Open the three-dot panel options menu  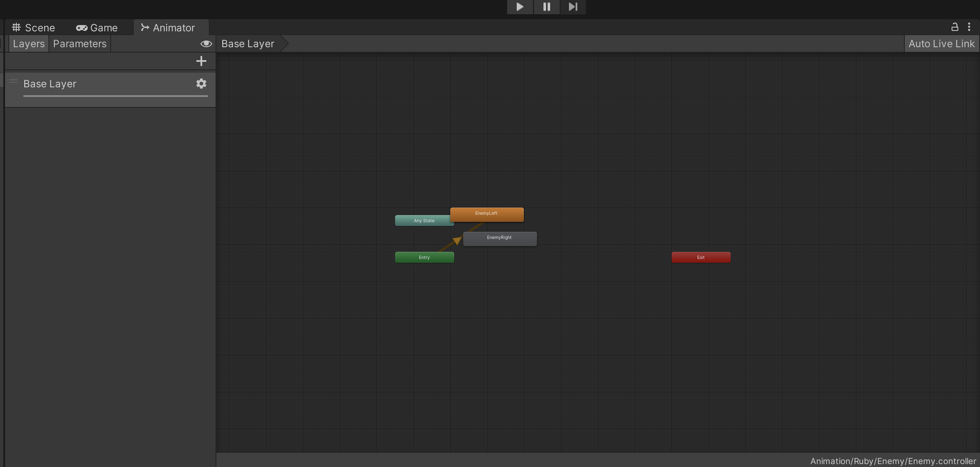[x=969, y=27]
